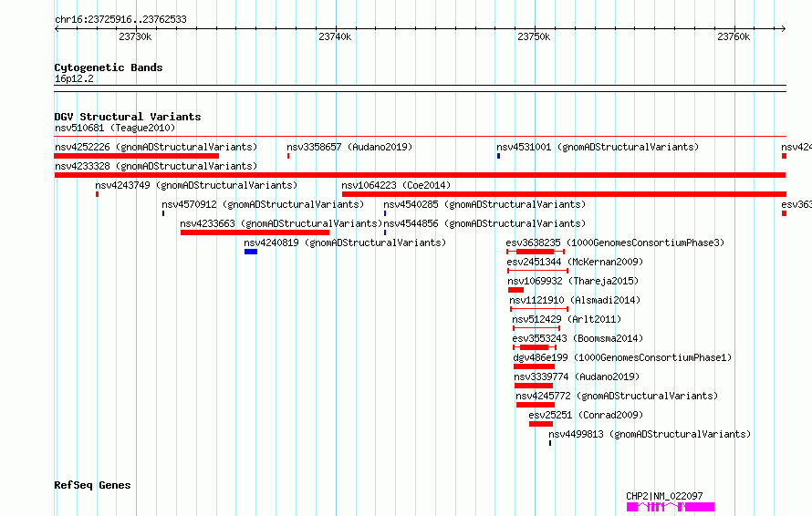Click the red bar under nsv1064223
This screenshot has width=812, height=516.
click(564, 194)
